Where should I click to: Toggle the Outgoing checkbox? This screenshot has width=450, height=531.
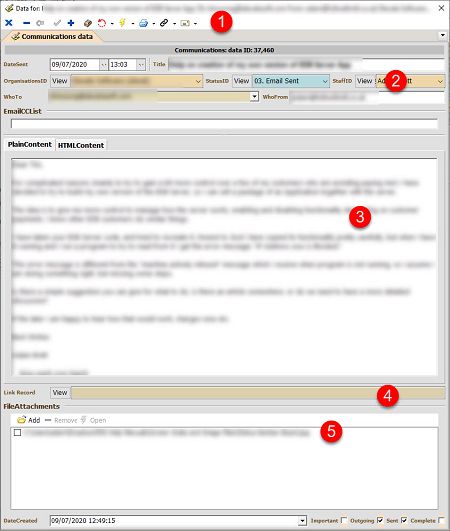[380, 520]
